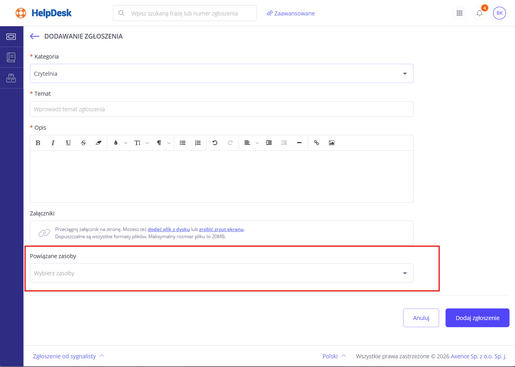Toggle strikethrough formatting
Screen dimensions: 515x367
(x=83, y=143)
